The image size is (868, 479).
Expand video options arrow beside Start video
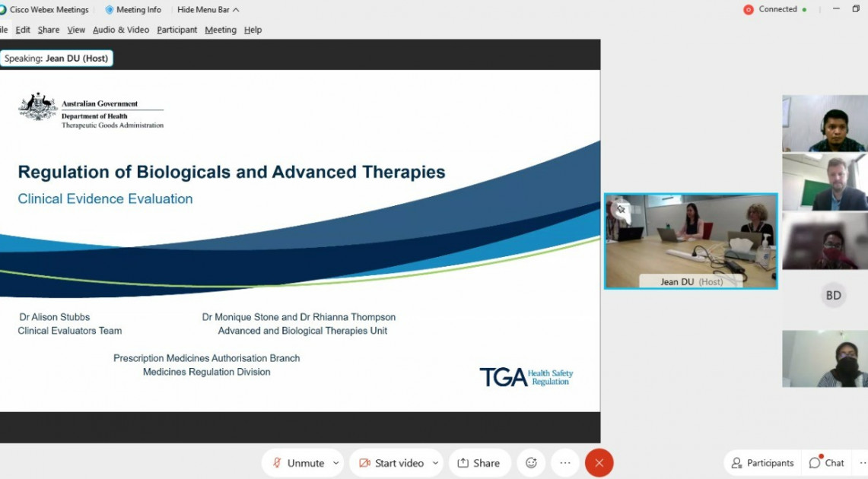click(435, 463)
